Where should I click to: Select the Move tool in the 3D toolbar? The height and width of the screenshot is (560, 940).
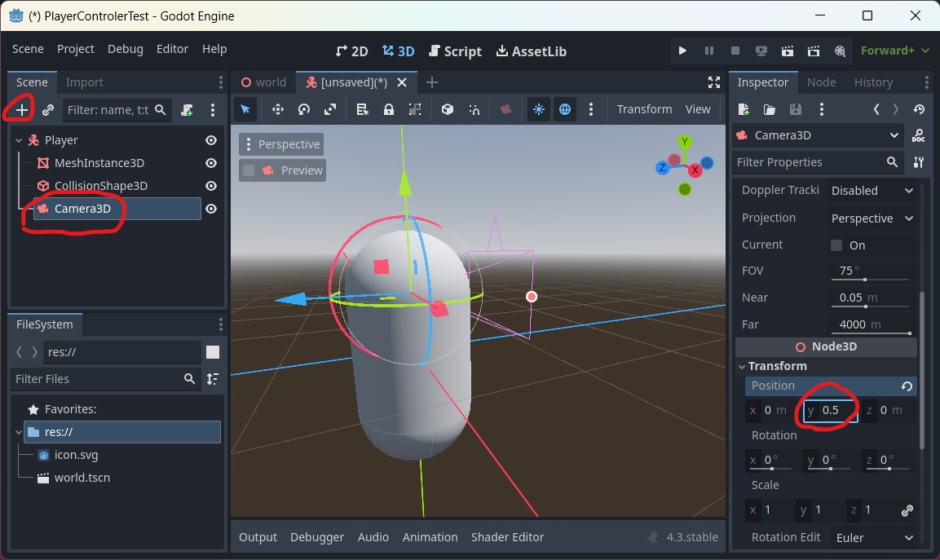277,108
